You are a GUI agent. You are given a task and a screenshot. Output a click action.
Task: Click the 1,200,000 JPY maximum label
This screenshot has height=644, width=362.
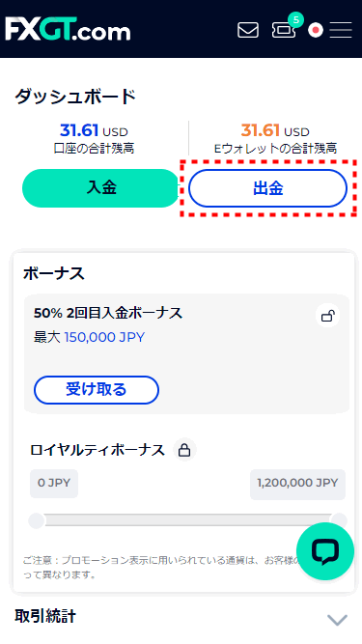pos(297,483)
